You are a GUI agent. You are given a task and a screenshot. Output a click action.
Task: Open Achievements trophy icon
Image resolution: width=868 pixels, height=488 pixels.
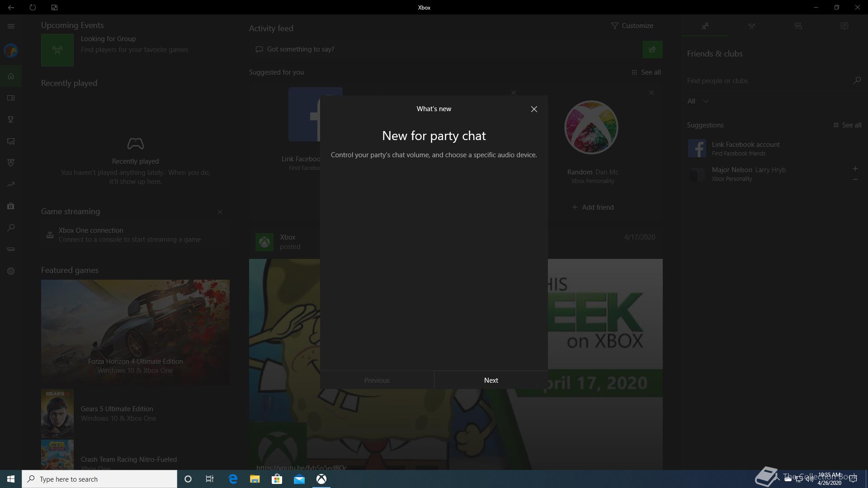(11, 119)
